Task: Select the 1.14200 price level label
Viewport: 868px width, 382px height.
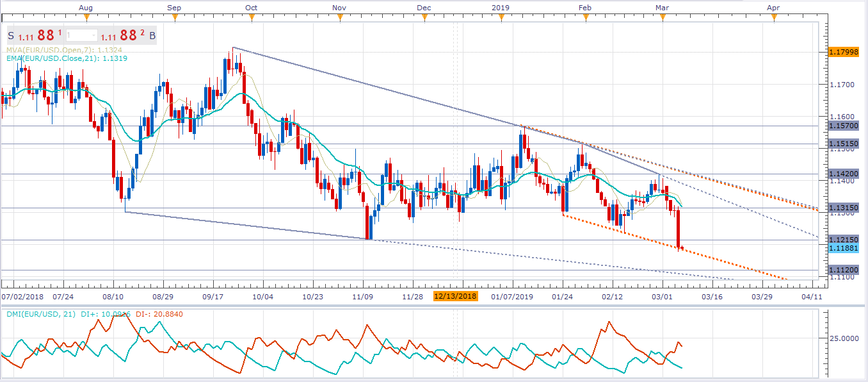Action: click(x=843, y=173)
